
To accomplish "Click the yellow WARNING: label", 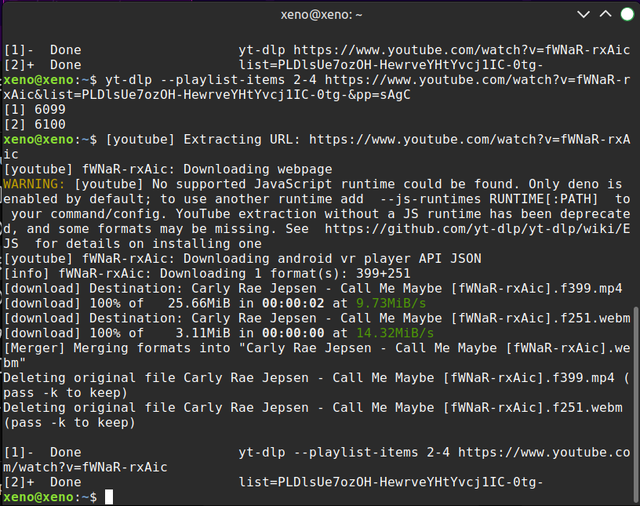I will (34, 184).
